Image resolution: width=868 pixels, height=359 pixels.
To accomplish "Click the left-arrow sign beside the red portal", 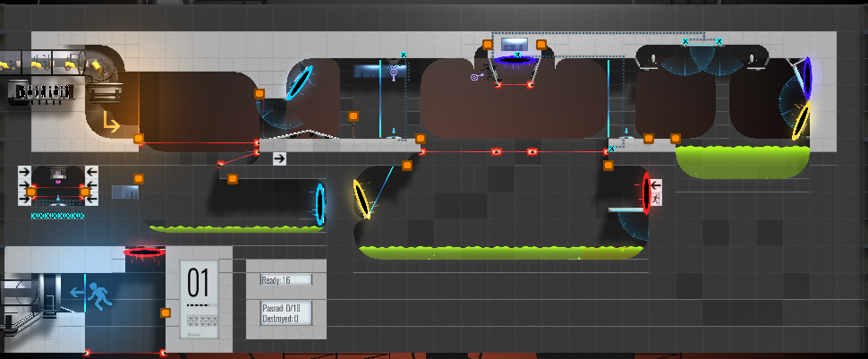I will coord(657,185).
